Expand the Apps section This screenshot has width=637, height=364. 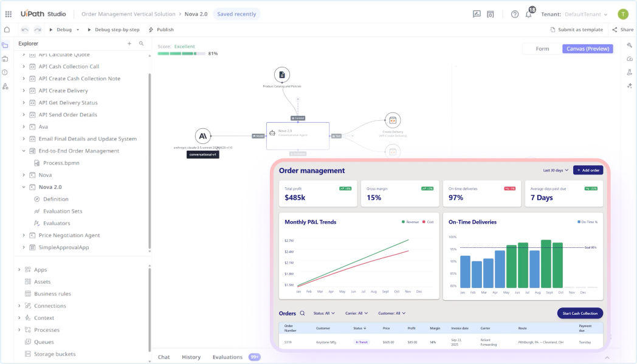(x=19, y=270)
